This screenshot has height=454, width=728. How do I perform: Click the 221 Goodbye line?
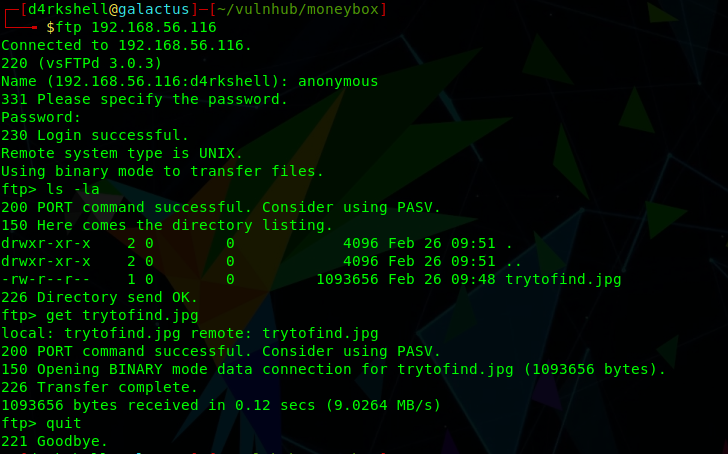pyautogui.click(x=54, y=441)
